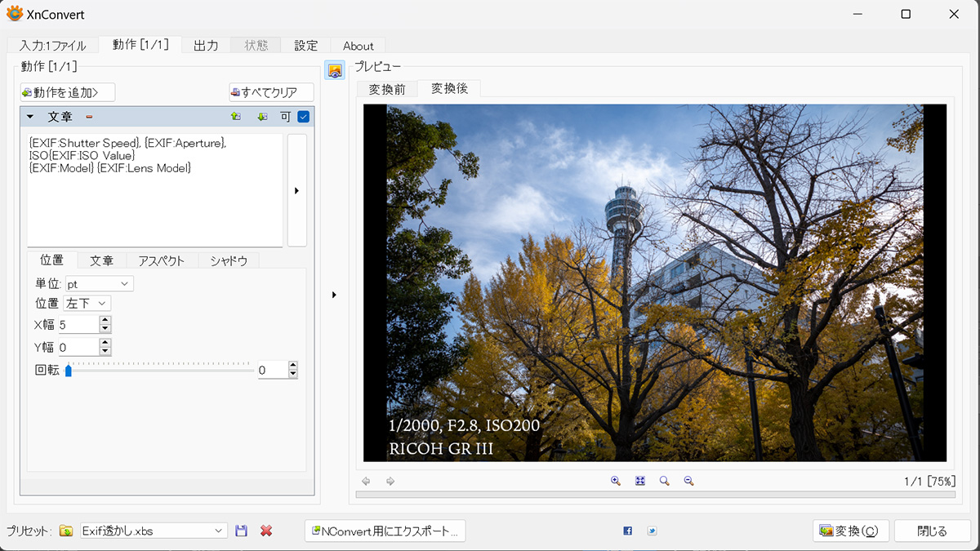Viewport: 980px width, 551px height.
Task: Toggle the preview panel image icon
Action: point(335,70)
